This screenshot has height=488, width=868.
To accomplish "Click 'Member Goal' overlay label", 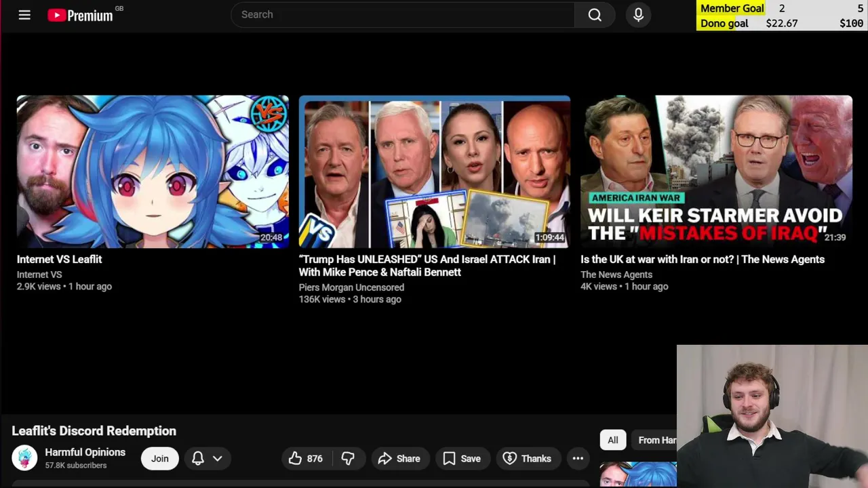I will tap(732, 8).
